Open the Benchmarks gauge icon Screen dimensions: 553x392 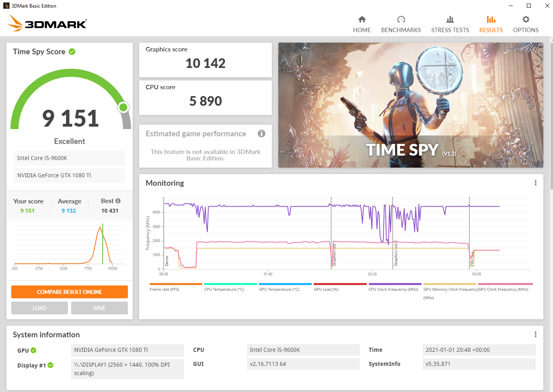coord(401,20)
